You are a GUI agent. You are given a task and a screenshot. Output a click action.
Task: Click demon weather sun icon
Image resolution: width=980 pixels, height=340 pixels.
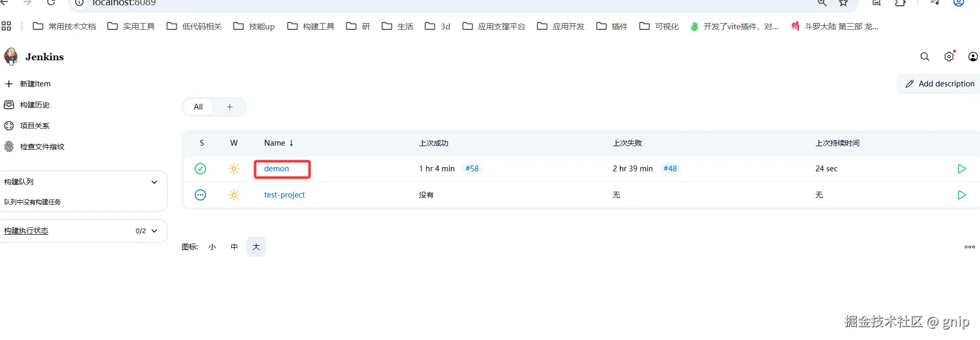point(234,169)
